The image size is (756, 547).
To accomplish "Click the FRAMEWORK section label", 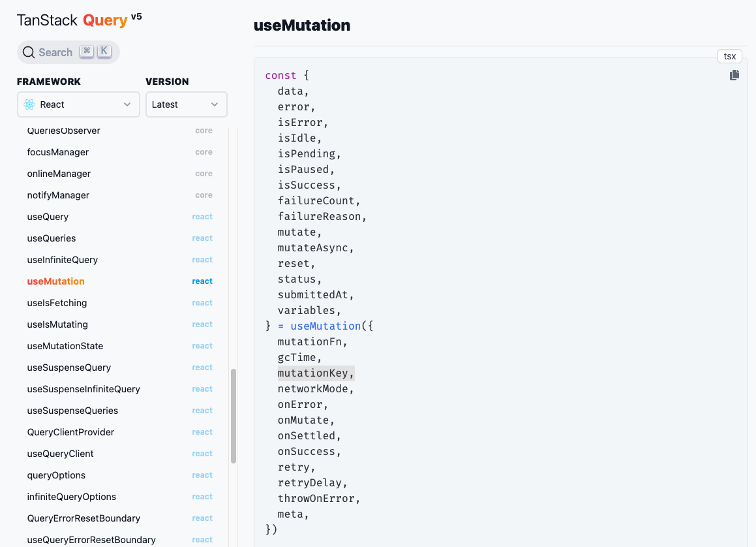I will [49, 82].
